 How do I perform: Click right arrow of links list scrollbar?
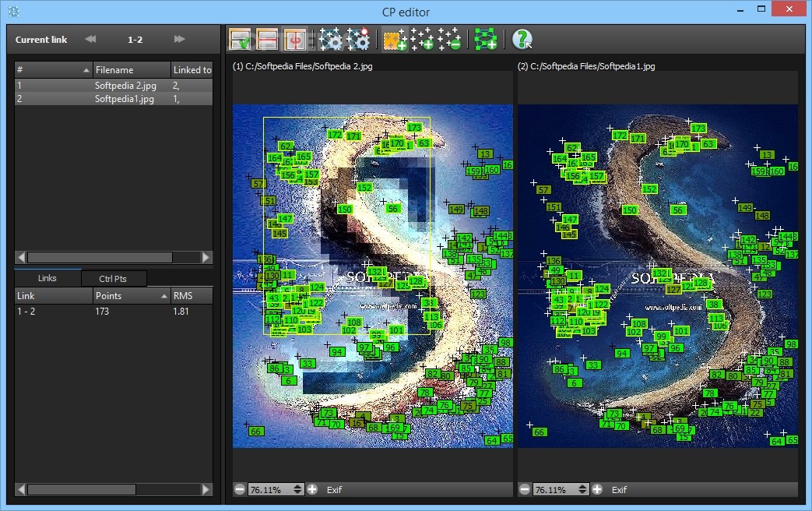[206, 489]
